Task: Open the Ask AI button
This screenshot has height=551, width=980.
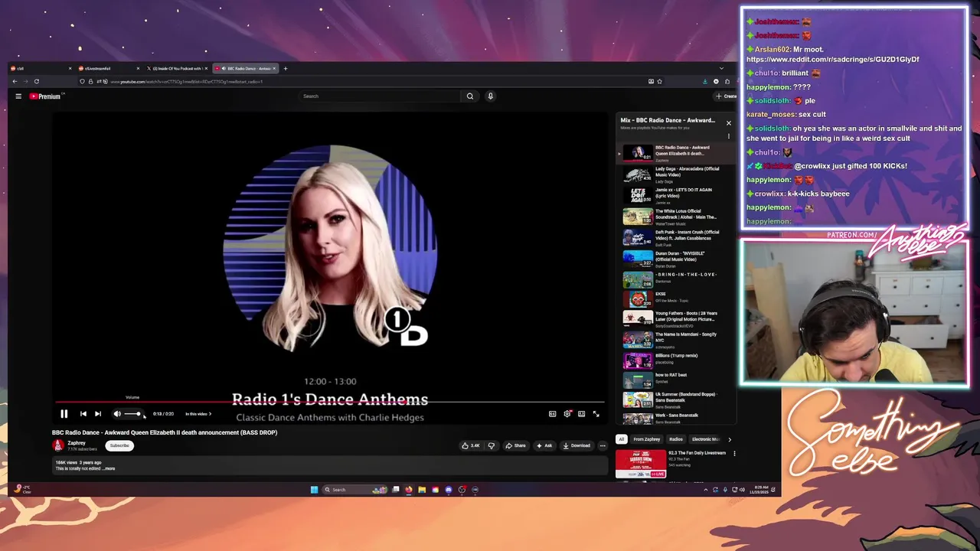Action: tap(544, 445)
